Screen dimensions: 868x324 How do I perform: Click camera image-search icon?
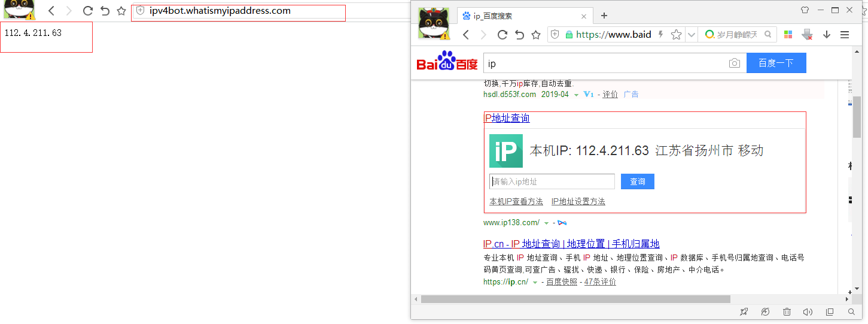735,63
